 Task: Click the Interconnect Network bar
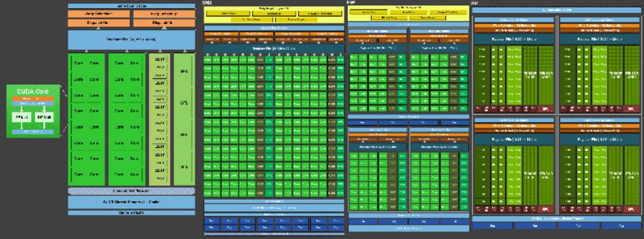[x=131, y=191]
